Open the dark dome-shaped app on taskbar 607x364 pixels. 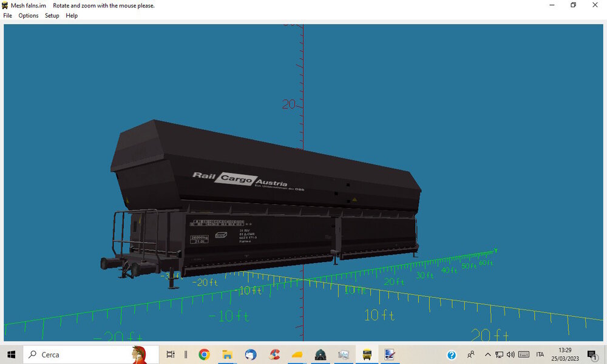coord(320,354)
